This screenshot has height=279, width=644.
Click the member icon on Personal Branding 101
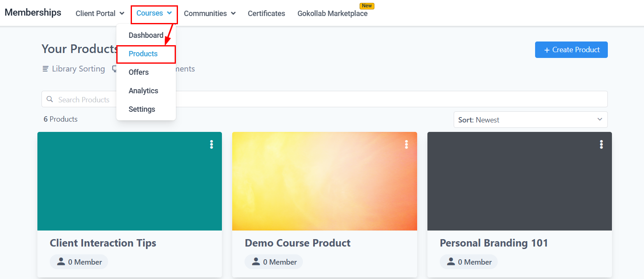(x=451, y=262)
